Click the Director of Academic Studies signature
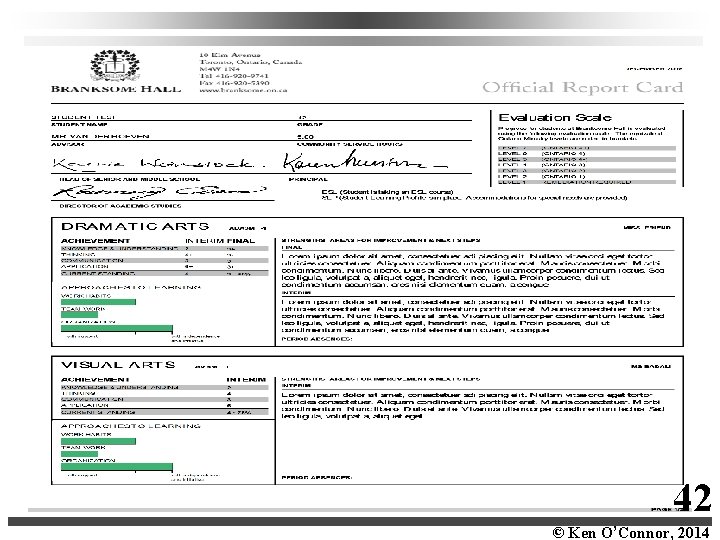This screenshot has width=720, height=540. pos(160,191)
